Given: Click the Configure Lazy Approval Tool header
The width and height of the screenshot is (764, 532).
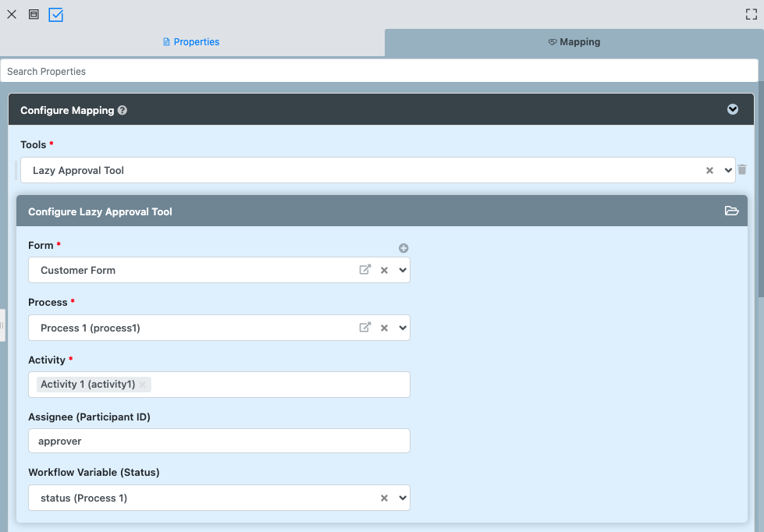Looking at the screenshot, I should tap(382, 211).
